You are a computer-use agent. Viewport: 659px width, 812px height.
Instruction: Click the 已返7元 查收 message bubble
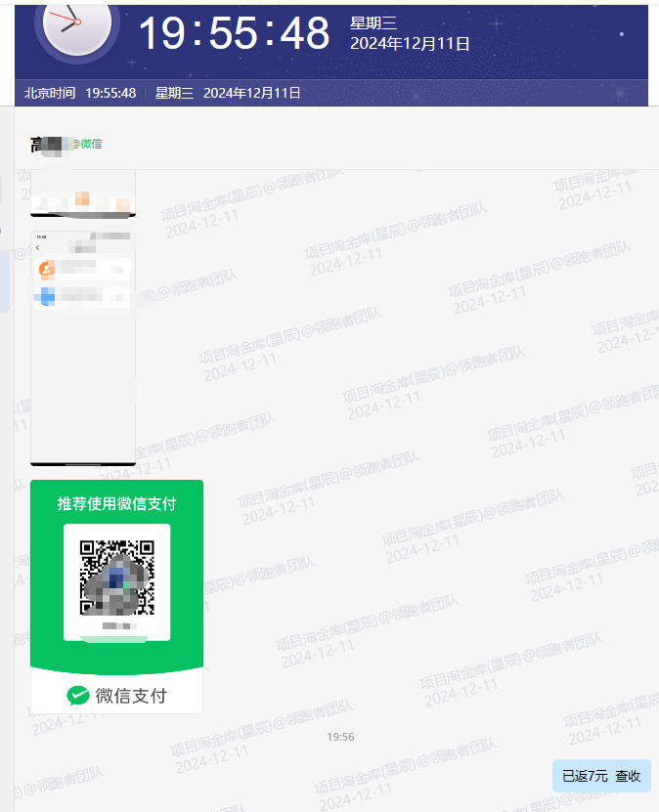(x=601, y=776)
